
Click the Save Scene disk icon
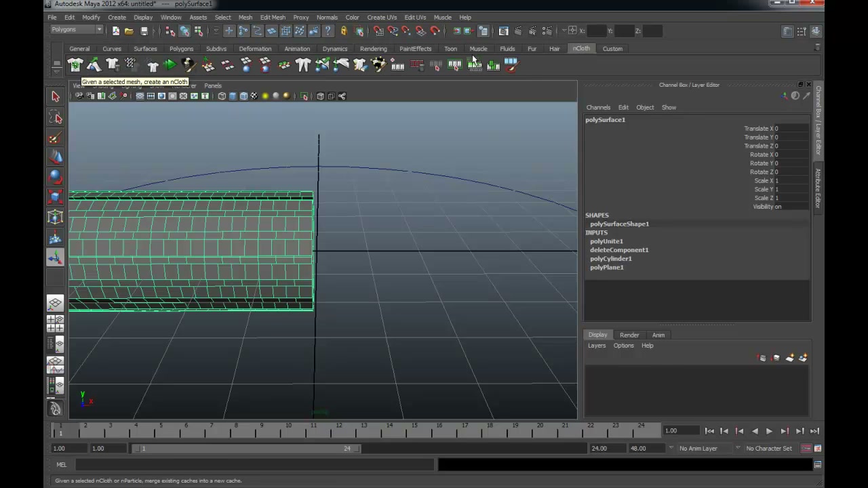(x=144, y=30)
